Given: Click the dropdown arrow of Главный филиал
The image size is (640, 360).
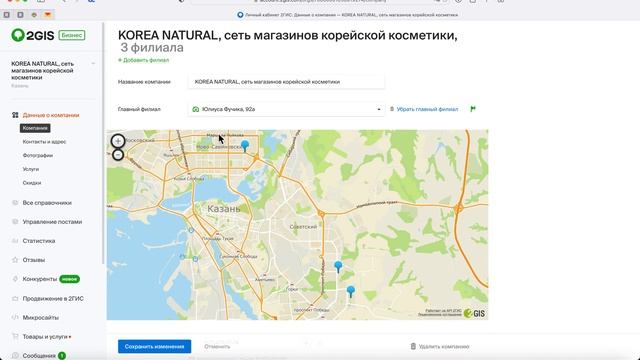Looking at the screenshot, I should [x=379, y=109].
